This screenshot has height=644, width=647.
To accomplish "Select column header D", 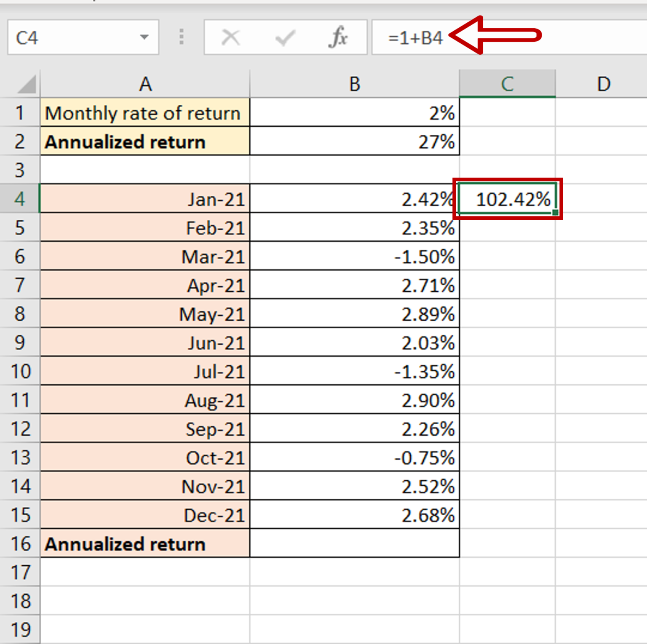I will (603, 83).
